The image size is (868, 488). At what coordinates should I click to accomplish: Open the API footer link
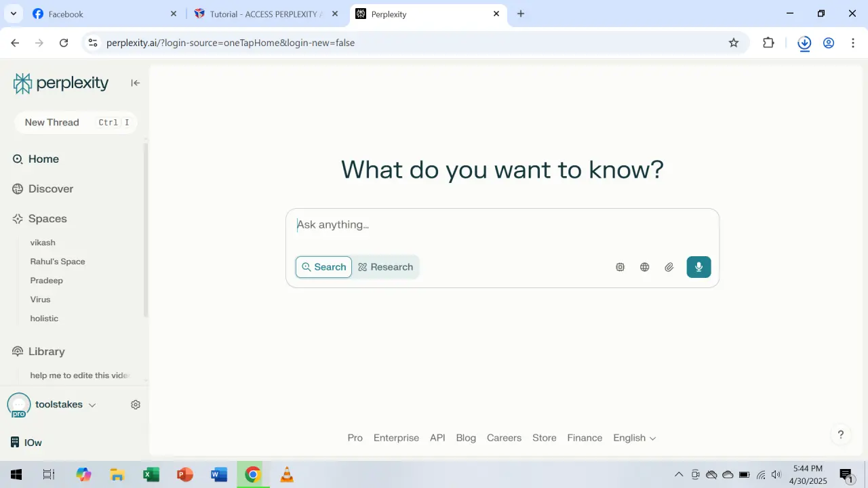pyautogui.click(x=437, y=438)
